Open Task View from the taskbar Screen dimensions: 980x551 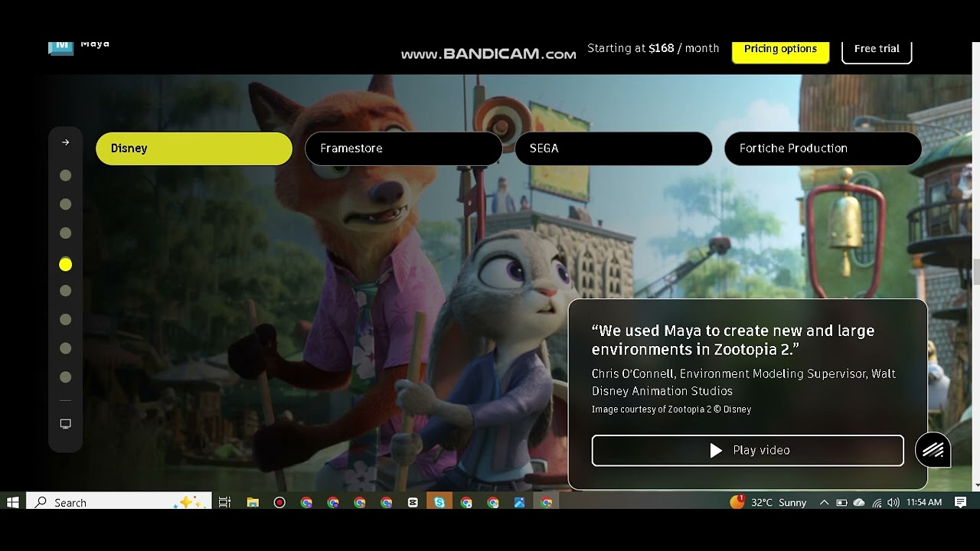(225, 502)
